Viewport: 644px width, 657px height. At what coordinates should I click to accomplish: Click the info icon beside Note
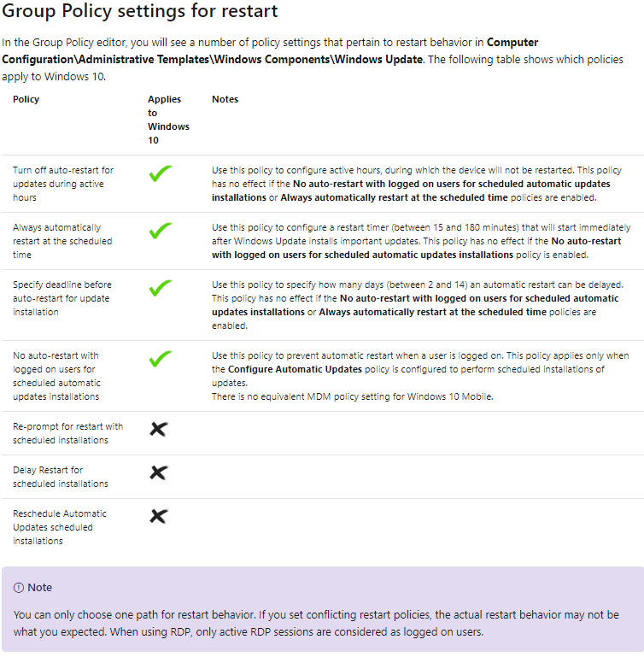point(19,588)
